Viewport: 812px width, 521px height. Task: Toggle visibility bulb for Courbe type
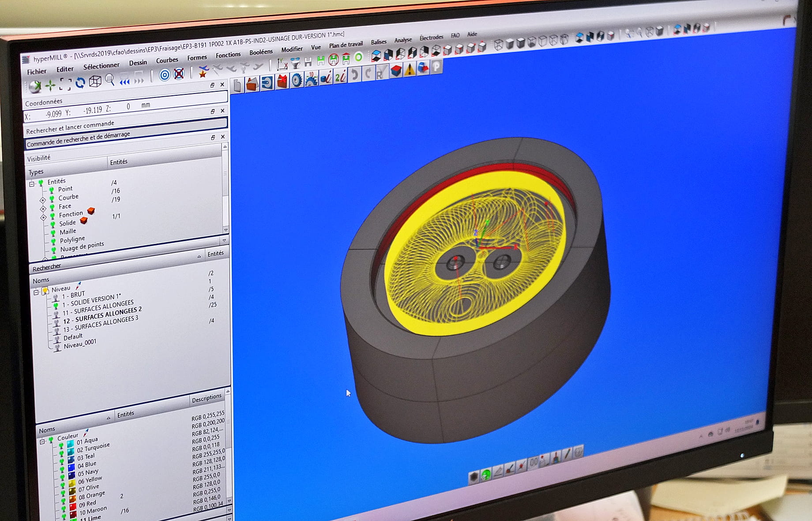[x=52, y=199]
